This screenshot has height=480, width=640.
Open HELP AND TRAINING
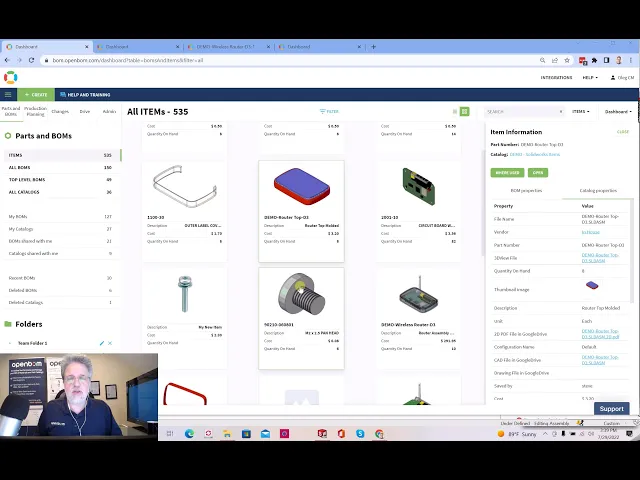85,94
